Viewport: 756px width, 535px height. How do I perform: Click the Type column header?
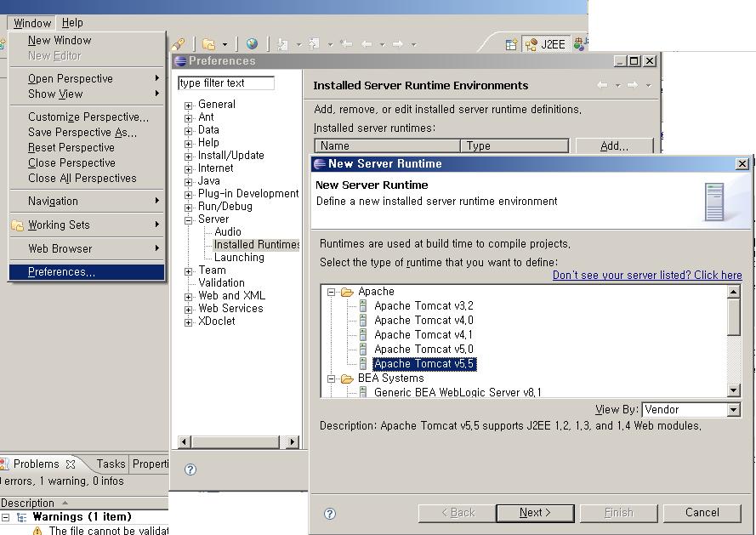[514, 146]
